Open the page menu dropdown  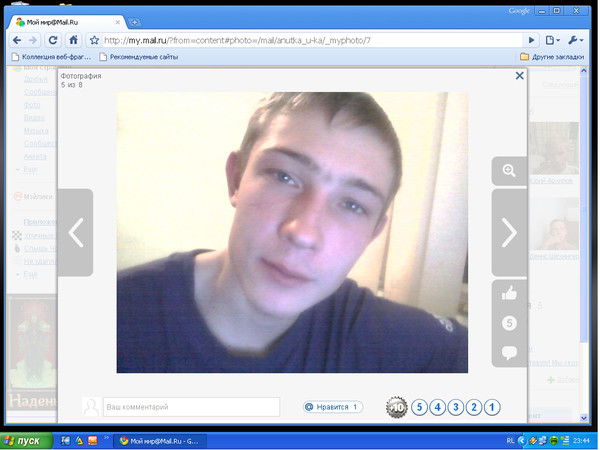pos(554,40)
